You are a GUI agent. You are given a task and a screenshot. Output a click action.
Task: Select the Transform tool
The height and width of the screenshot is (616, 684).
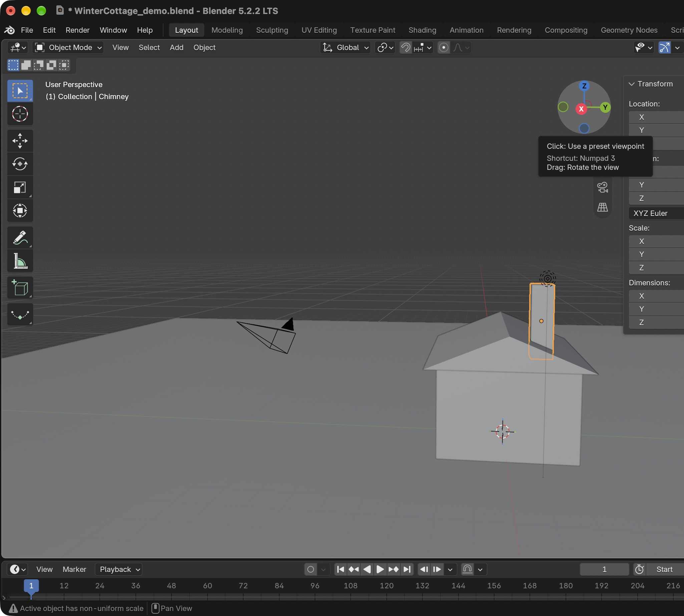pyautogui.click(x=20, y=211)
